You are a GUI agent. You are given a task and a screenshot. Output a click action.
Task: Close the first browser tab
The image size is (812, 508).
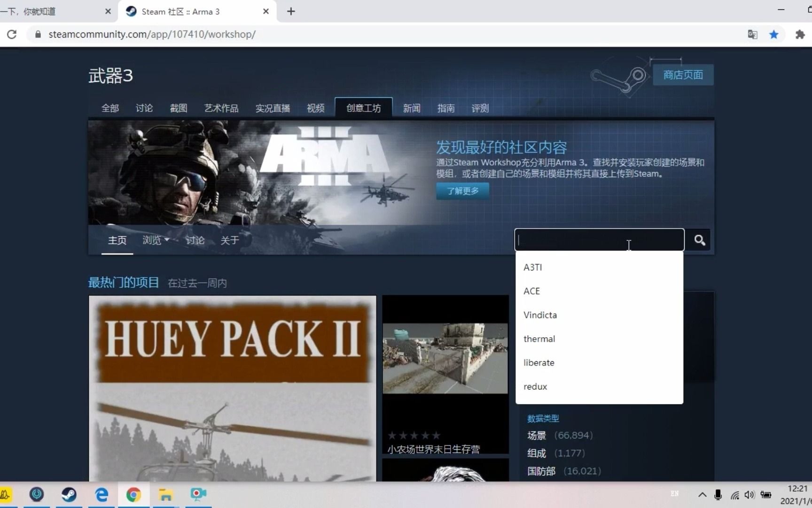pos(108,11)
